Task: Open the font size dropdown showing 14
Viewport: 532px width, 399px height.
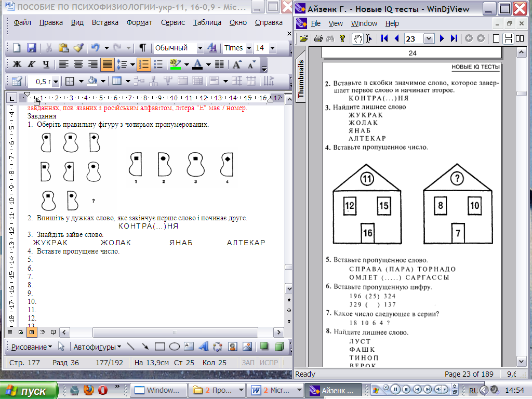Action: coord(272,48)
